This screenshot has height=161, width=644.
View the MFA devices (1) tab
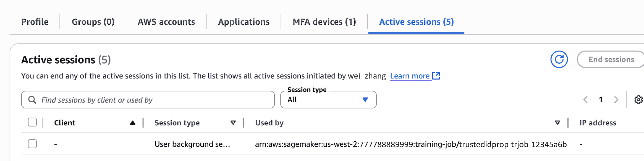(x=324, y=22)
